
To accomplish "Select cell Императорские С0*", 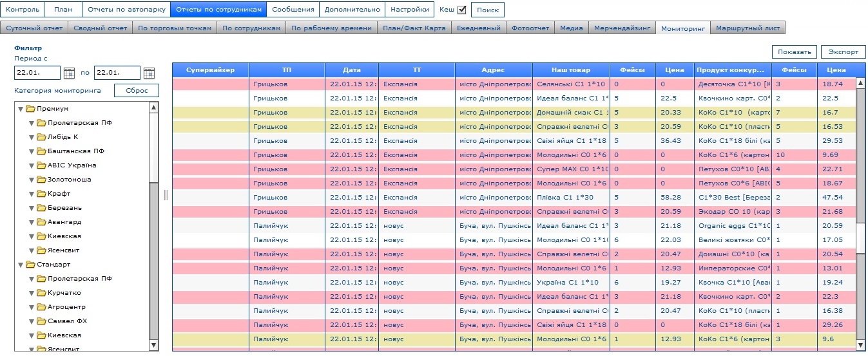I will [733, 268].
